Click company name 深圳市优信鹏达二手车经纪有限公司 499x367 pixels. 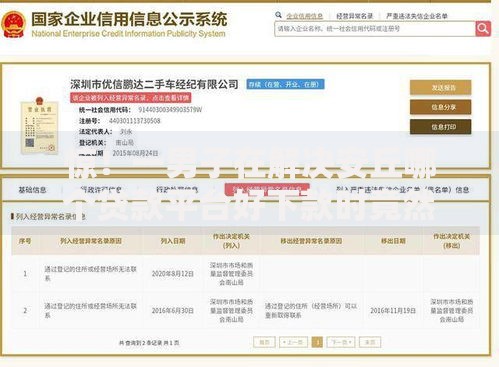pyautogui.click(x=154, y=84)
